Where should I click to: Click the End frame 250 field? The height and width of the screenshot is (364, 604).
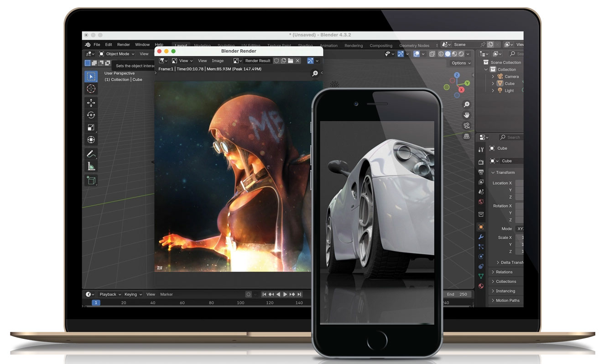(x=458, y=294)
